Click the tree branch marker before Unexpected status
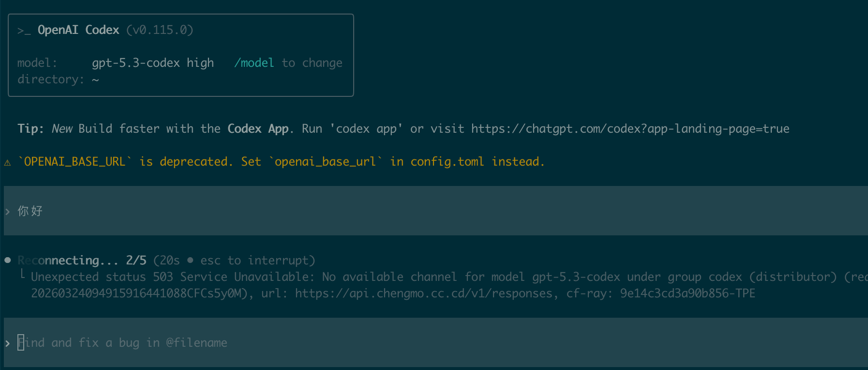868x370 pixels. [x=22, y=275]
